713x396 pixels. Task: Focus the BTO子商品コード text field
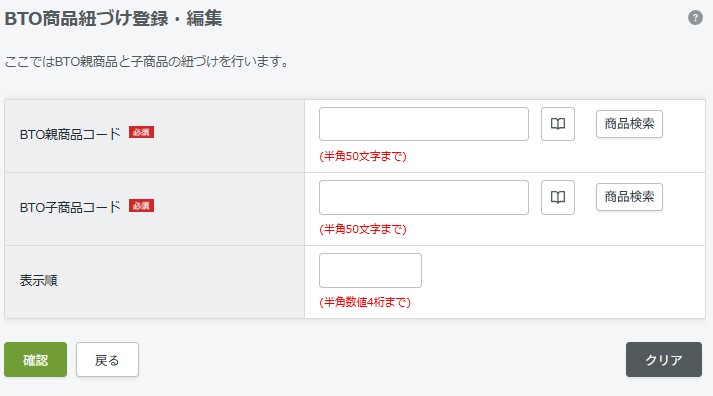point(424,197)
